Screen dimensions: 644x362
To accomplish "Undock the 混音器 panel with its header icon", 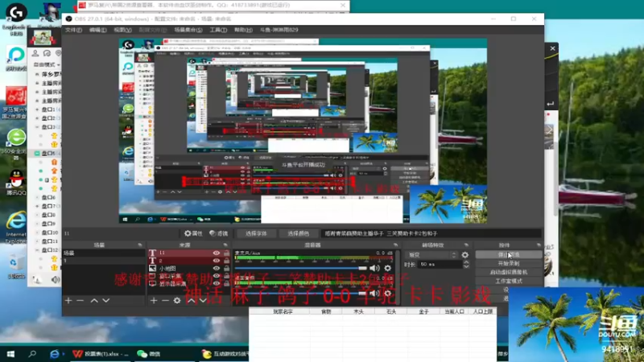I will [x=395, y=245].
